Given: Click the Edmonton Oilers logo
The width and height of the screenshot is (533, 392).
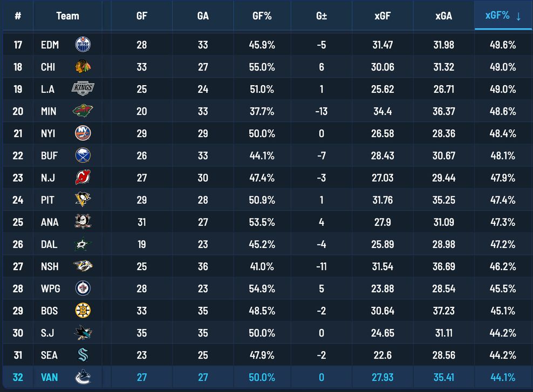Looking at the screenshot, I should click(82, 45).
